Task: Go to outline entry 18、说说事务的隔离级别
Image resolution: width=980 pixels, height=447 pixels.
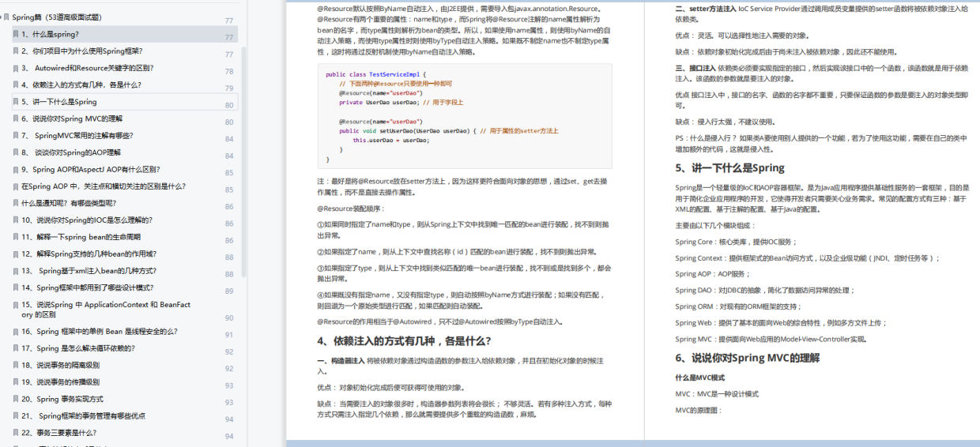Action: [x=61, y=365]
